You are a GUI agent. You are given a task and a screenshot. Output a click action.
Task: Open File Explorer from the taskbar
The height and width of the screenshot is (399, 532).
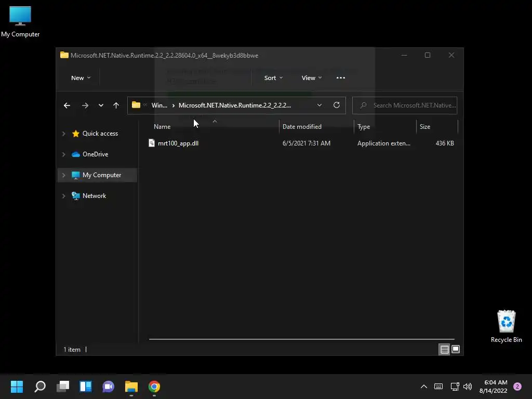click(x=131, y=387)
